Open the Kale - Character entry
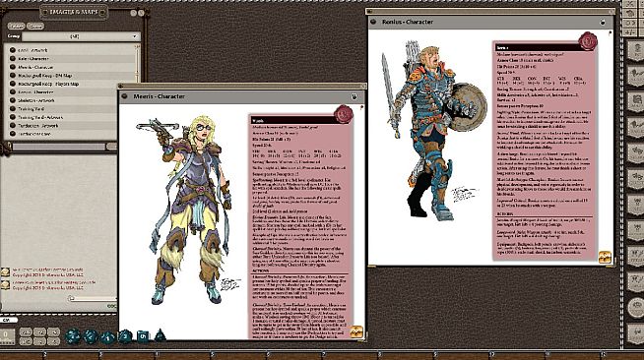 (x=33, y=59)
